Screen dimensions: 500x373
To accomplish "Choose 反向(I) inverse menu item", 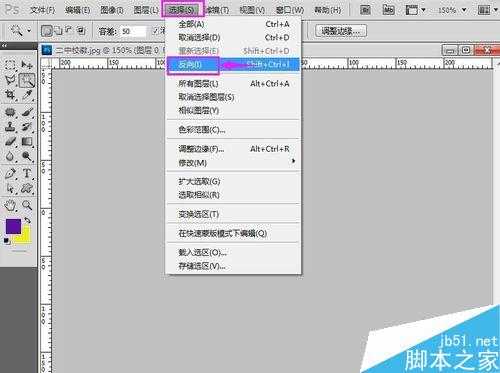I will 233,64.
